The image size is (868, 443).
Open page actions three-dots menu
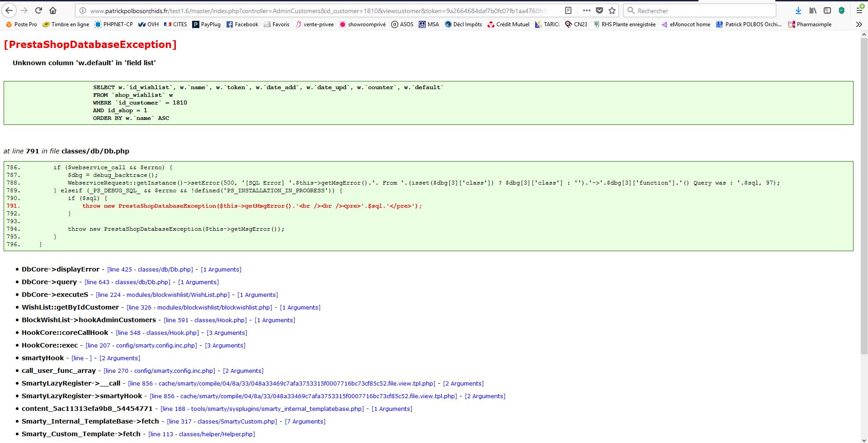tap(586, 10)
